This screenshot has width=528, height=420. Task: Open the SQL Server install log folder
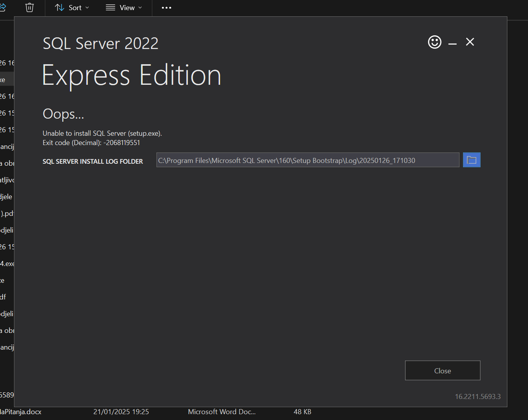click(472, 160)
